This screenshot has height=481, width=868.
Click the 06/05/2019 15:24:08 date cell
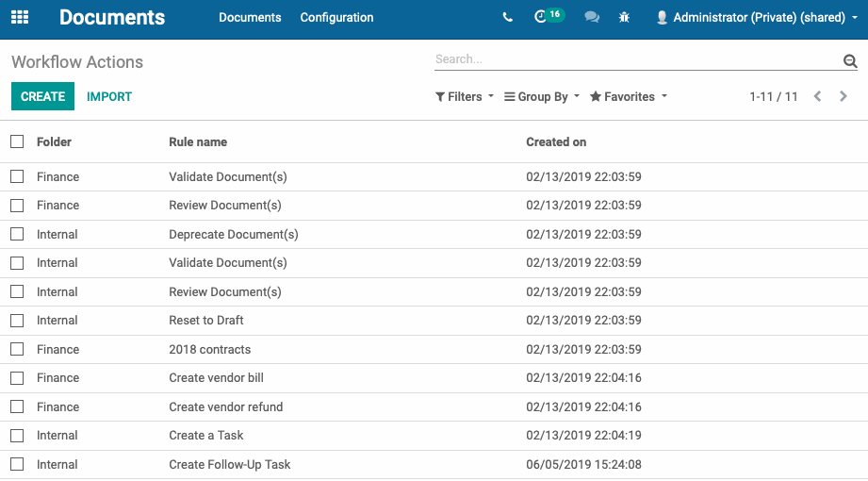point(583,464)
